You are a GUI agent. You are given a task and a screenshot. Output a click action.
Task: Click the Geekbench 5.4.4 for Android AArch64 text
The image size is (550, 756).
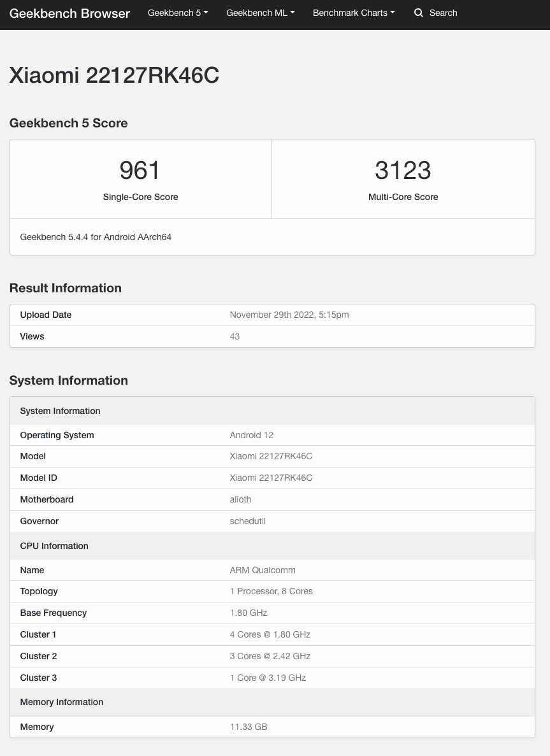tap(96, 237)
